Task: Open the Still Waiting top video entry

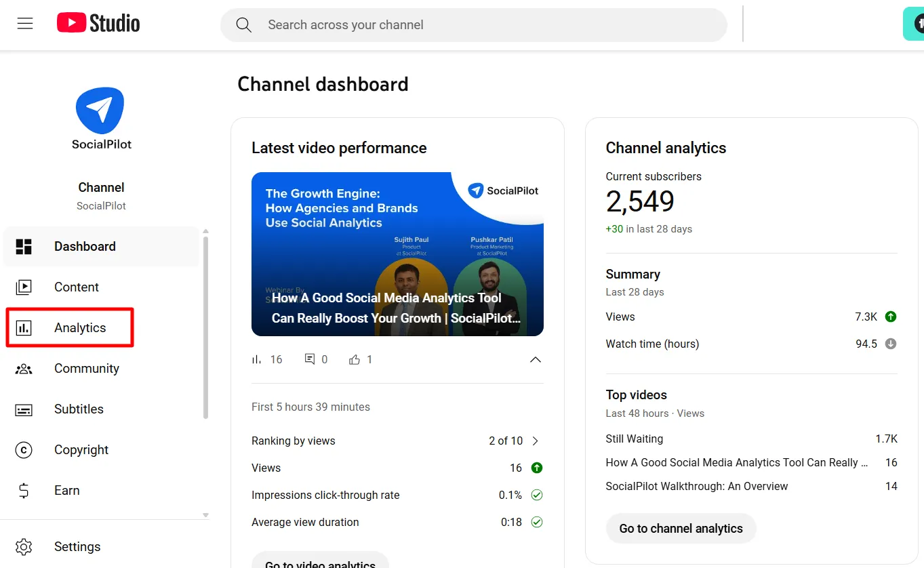Action: (634, 439)
